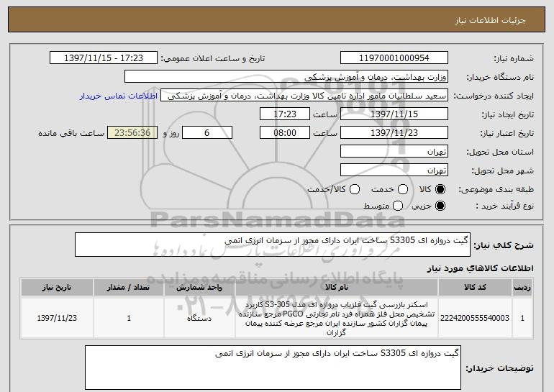Click the شماره نیاز label
The width and height of the screenshot is (554, 392).
[x=514, y=58]
